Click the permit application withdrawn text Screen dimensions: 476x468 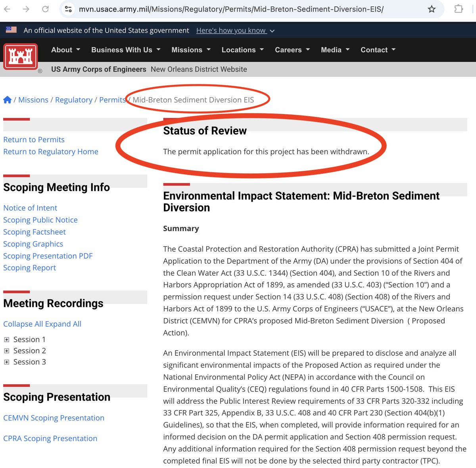coord(266,152)
